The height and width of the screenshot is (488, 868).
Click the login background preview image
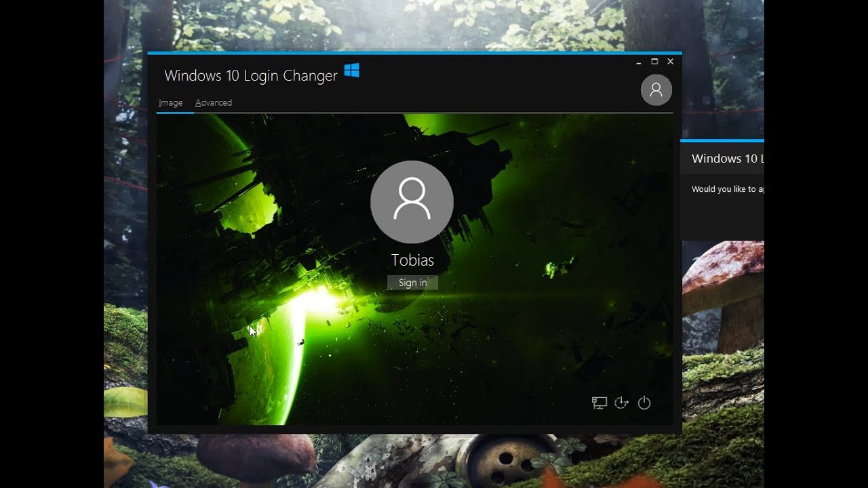414,270
